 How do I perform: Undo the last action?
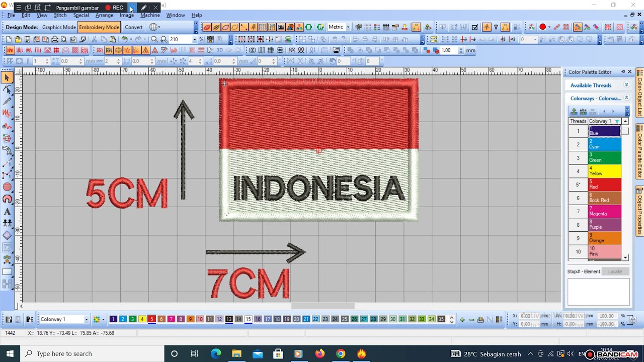(x=124, y=39)
